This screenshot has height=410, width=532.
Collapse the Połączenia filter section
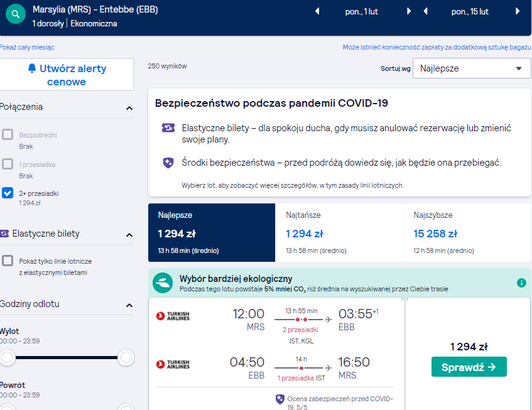129,108
